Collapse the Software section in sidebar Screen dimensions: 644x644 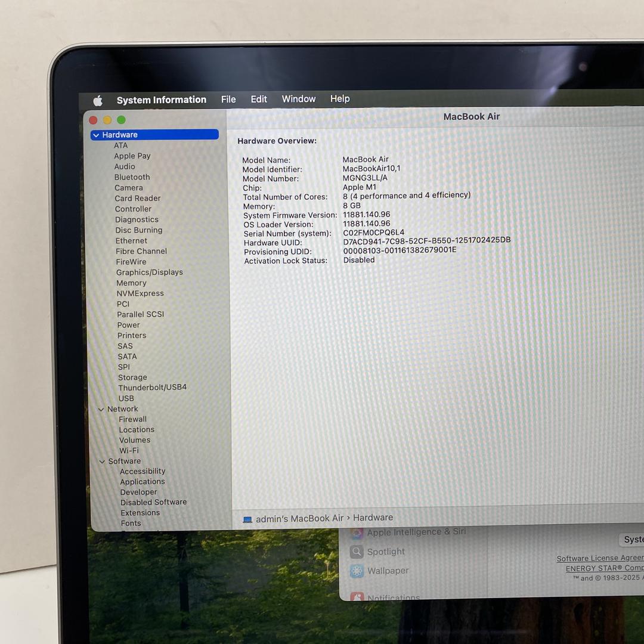(102, 462)
